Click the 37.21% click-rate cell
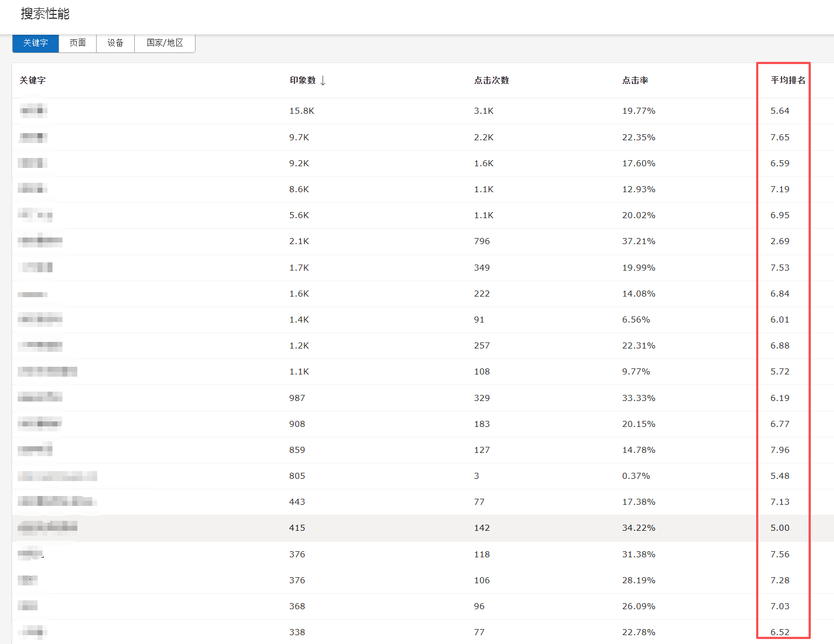 click(x=638, y=241)
